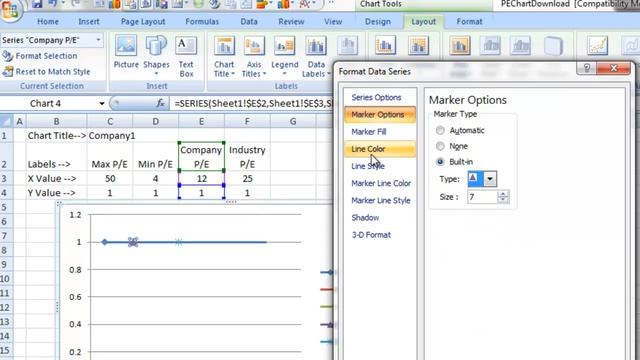Viewport: 640px width, 360px height.
Task: Increase marker size with up arrow
Action: (503, 194)
